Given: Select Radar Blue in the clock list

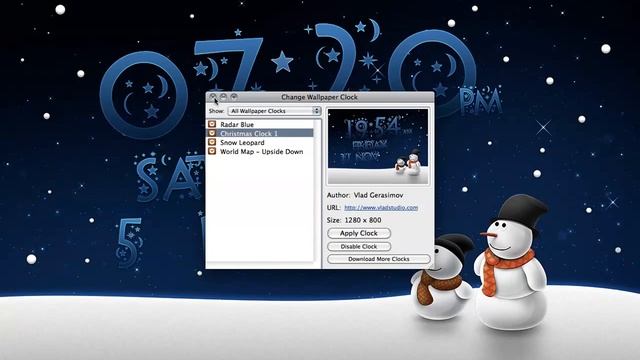Looking at the screenshot, I should pos(260,124).
